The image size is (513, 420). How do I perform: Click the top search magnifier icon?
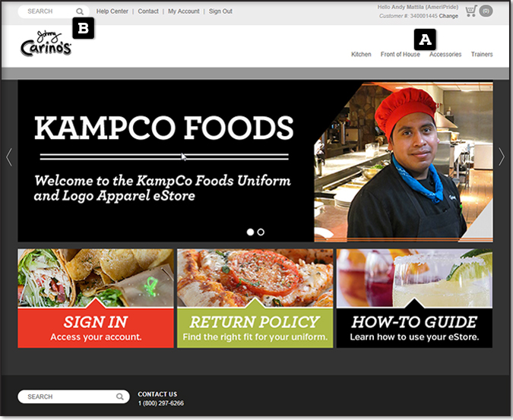click(x=80, y=11)
